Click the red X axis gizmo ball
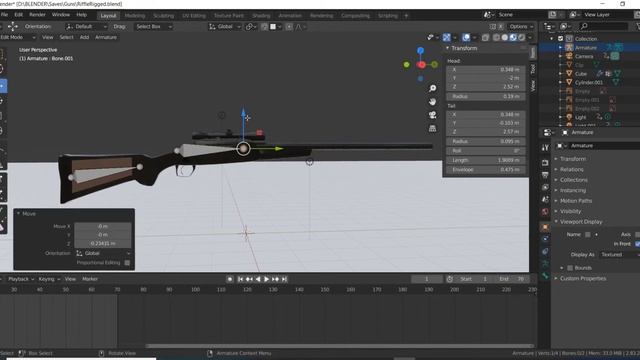Viewport: 640px width, 360px height. pos(422,64)
